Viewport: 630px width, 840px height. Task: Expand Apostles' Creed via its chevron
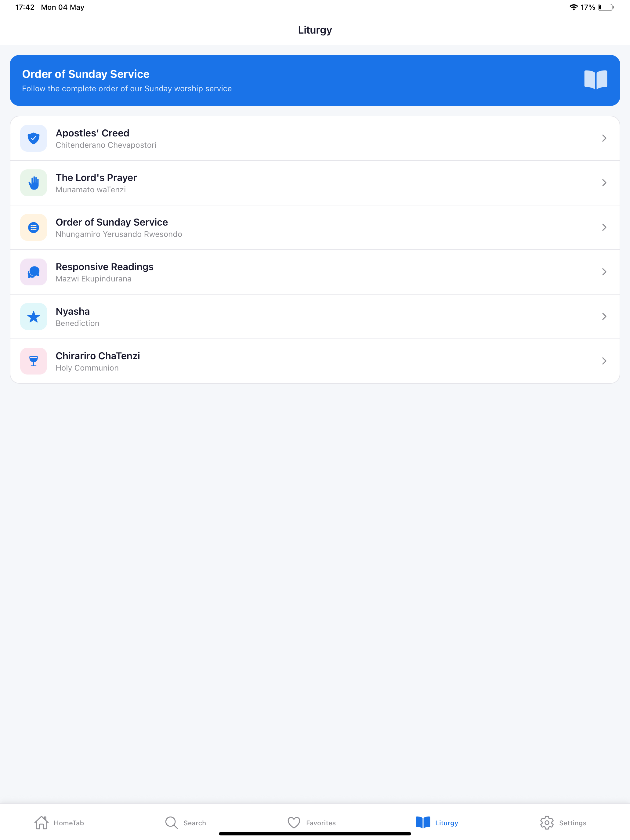[604, 138]
